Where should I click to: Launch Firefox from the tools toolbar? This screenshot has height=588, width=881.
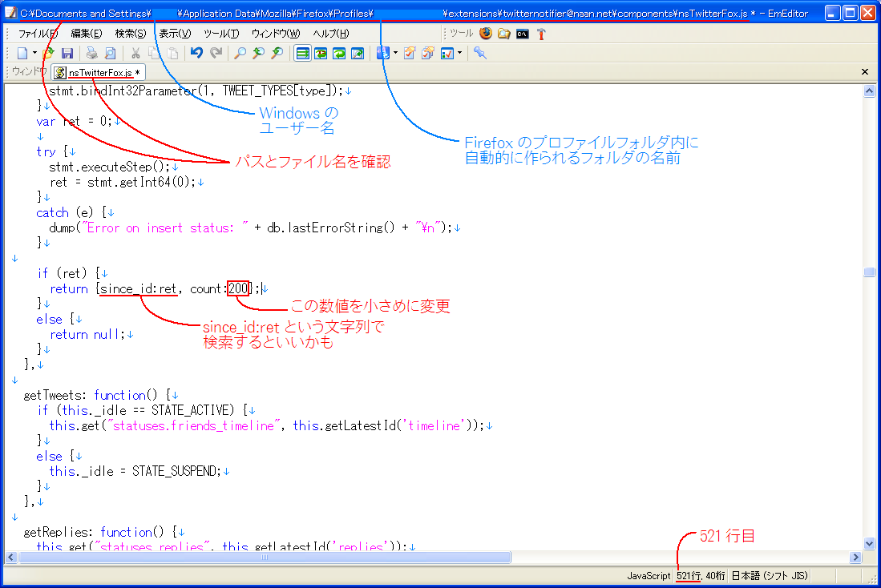[x=486, y=34]
